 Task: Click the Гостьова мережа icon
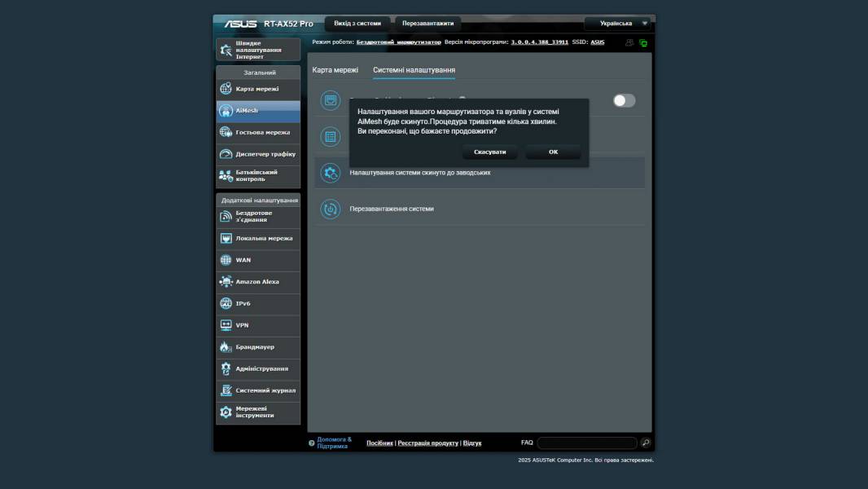226,132
